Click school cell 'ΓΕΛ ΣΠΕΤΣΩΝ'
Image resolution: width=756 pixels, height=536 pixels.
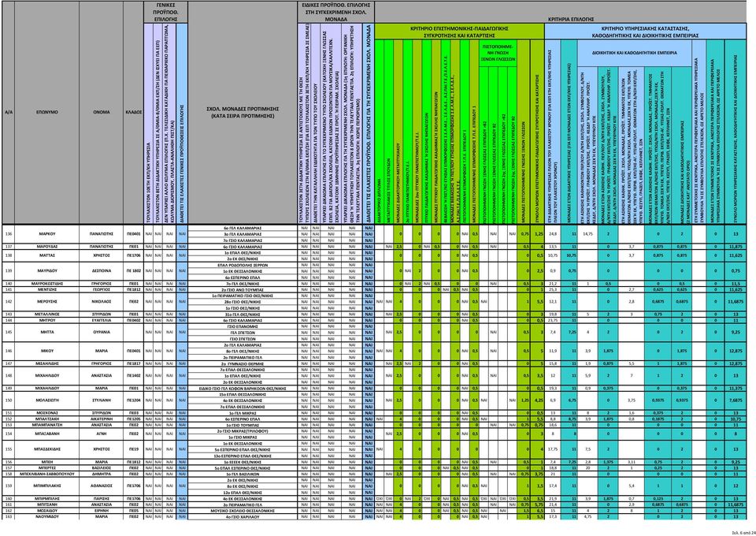click(x=242, y=333)
